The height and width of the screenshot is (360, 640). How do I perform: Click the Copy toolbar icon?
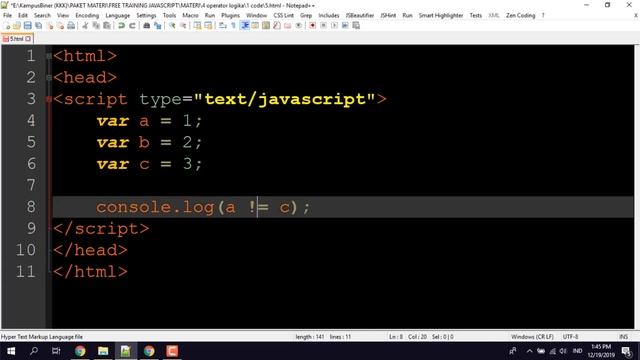coord(96,25)
